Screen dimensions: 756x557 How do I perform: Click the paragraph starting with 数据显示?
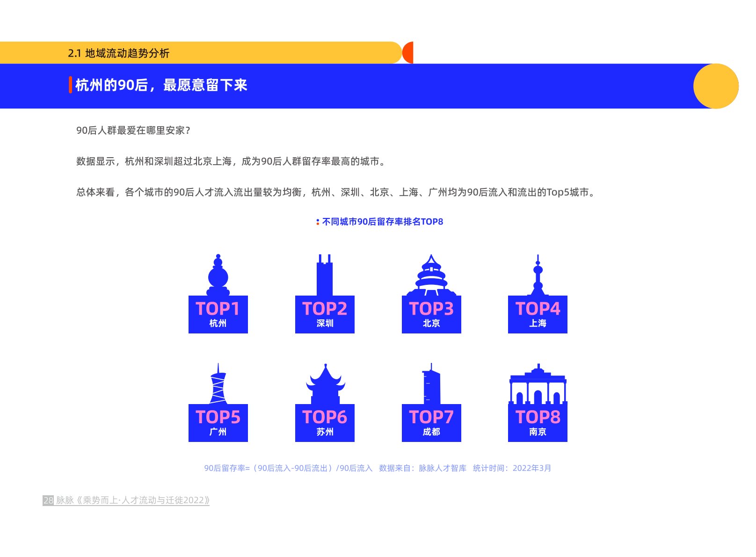pos(232,161)
